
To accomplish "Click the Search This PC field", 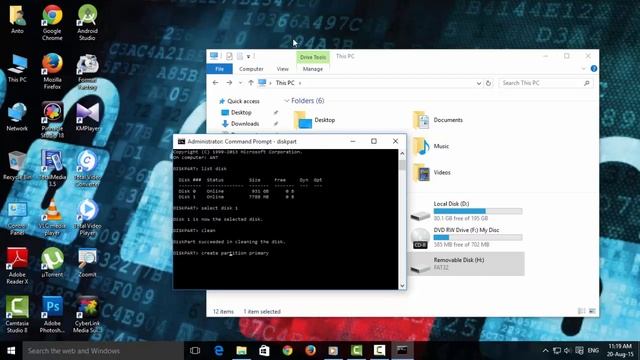I will coord(545,83).
